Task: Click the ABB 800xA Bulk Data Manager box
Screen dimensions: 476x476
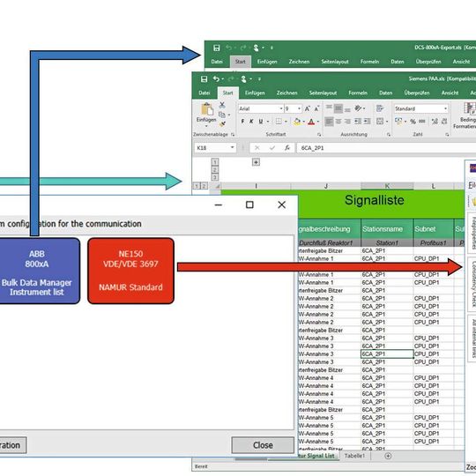Action: click(x=40, y=271)
